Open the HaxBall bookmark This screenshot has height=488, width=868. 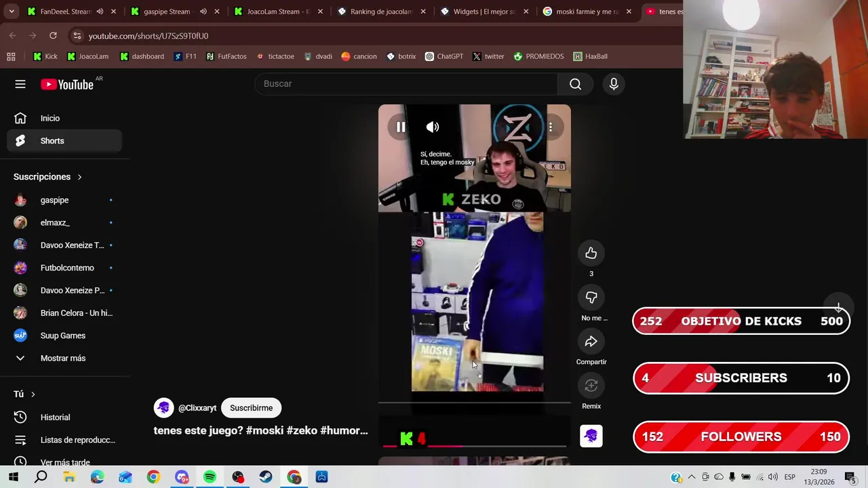point(590,56)
